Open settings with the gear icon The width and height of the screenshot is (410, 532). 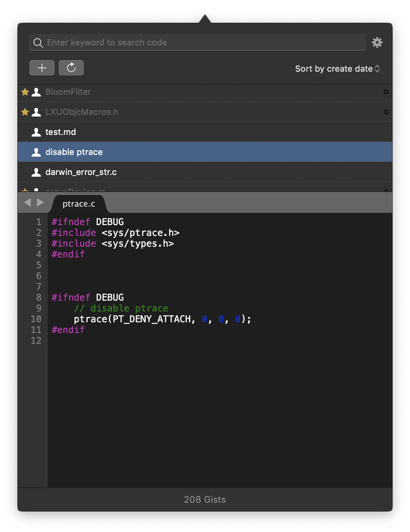(377, 42)
